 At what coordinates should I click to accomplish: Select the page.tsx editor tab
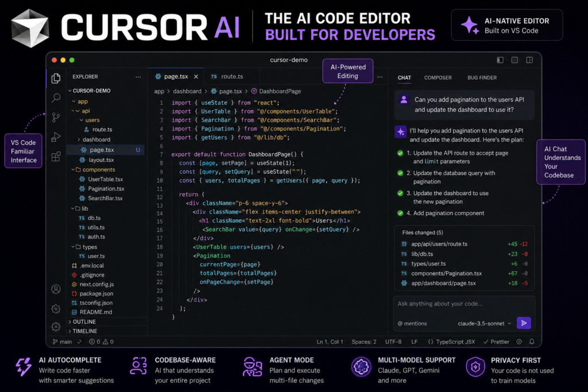pos(176,76)
